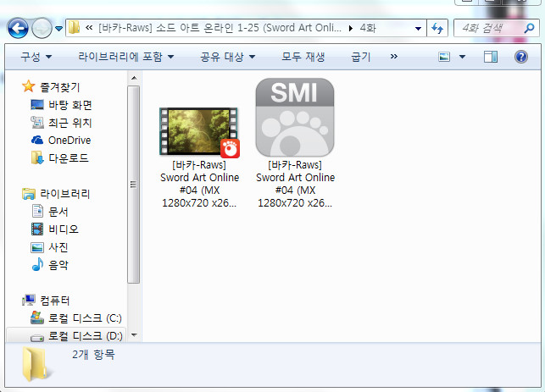Screen dimensions: 545x392
Task: Change the view with the view icon
Action: (444, 57)
